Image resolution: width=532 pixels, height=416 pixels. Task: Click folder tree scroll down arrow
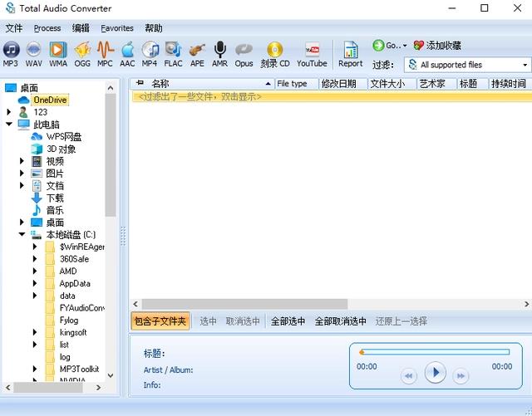click(x=111, y=375)
